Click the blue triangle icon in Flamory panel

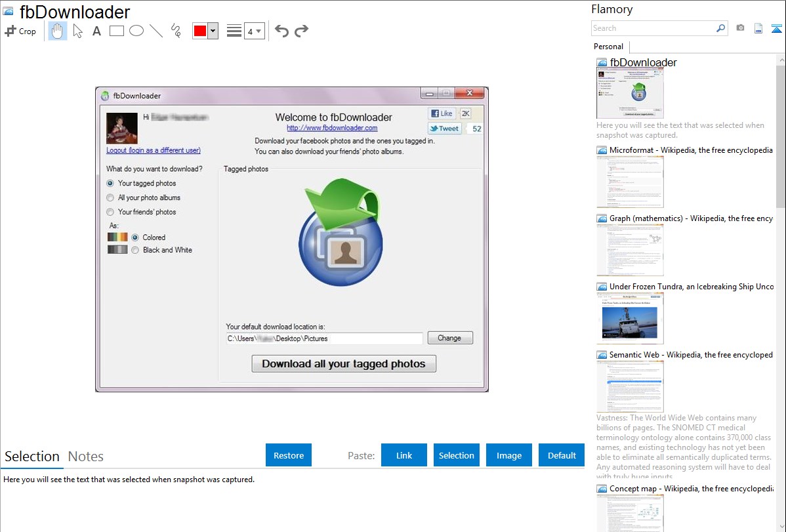[776, 28]
